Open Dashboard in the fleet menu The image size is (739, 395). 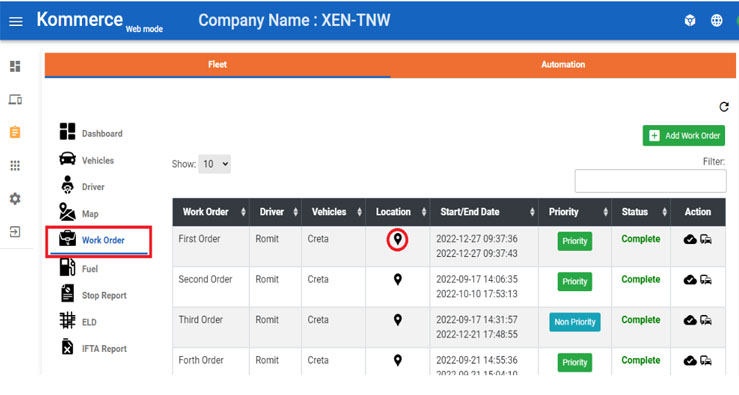click(x=91, y=132)
